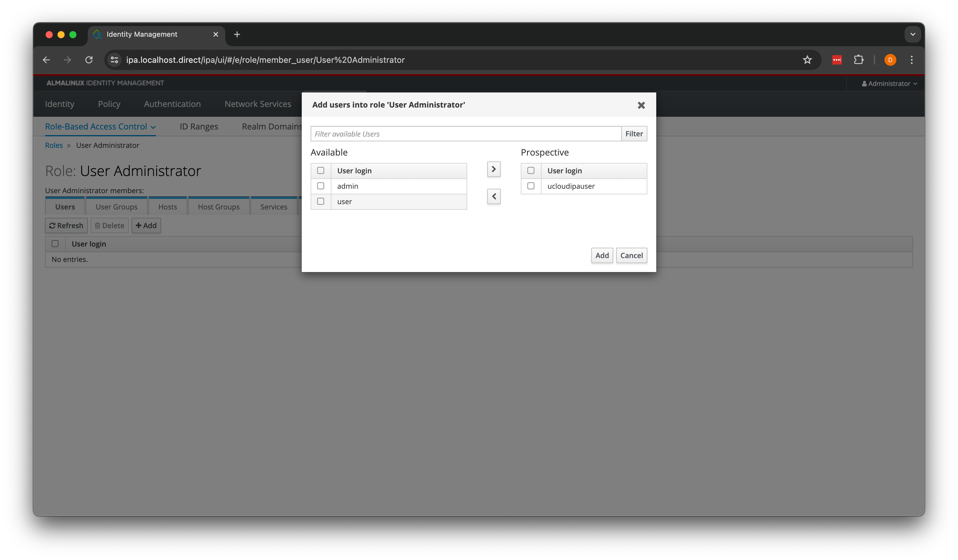Open the Role-Based Access Control dropdown
The image size is (958, 560).
point(100,127)
